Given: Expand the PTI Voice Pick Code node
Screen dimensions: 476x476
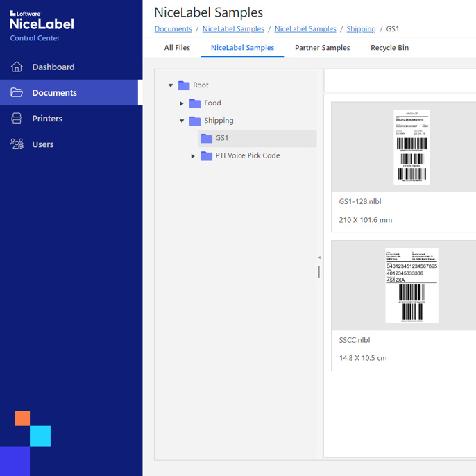Looking at the screenshot, I should [x=193, y=156].
